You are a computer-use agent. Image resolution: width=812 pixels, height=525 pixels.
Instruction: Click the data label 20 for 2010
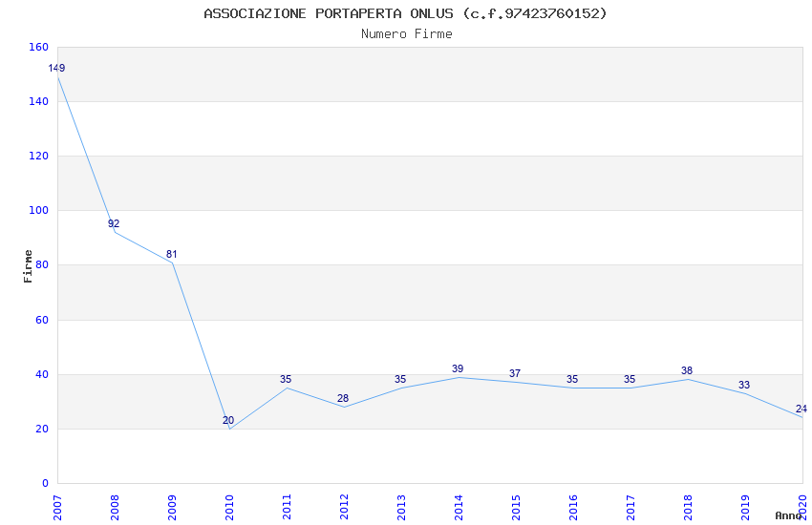(228, 420)
